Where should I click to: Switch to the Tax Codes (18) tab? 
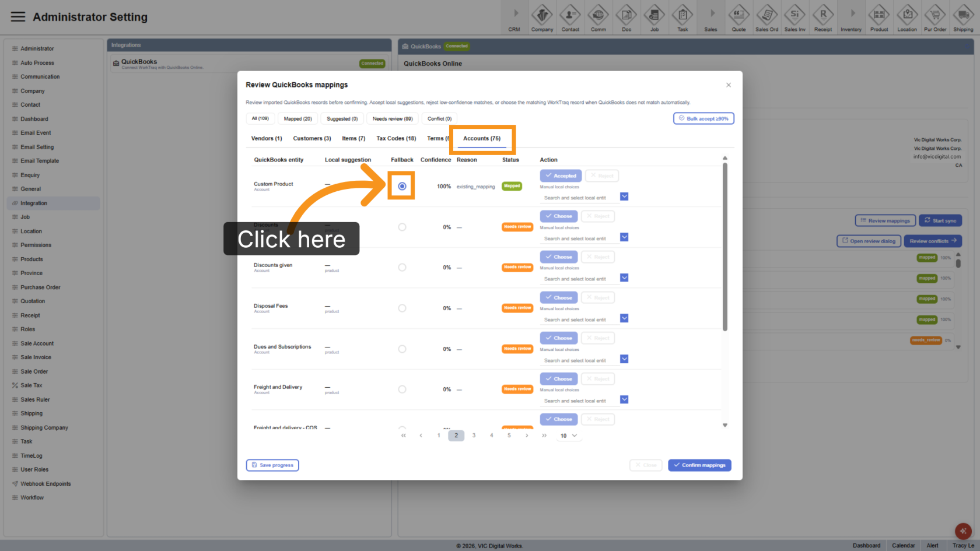click(396, 138)
